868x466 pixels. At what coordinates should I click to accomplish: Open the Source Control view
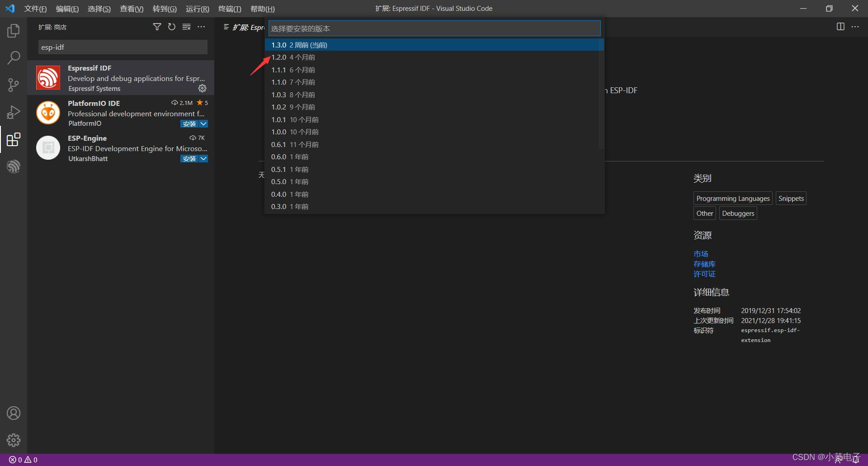click(x=14, y=85)
